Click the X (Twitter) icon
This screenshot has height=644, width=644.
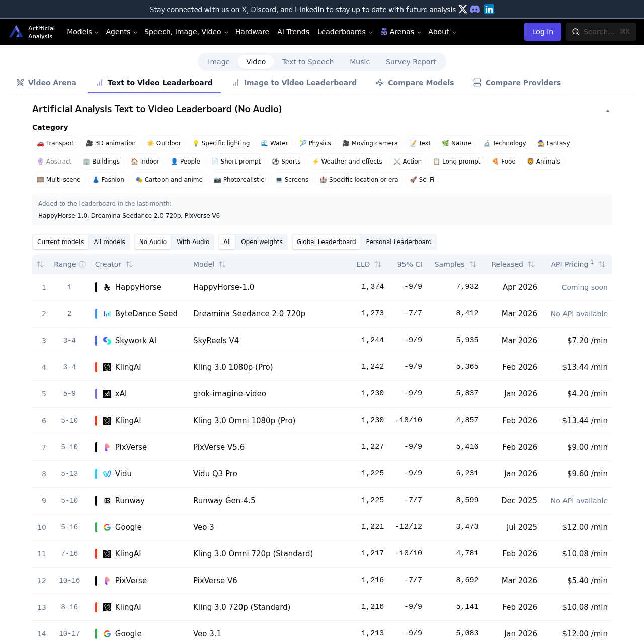point(462,9)
